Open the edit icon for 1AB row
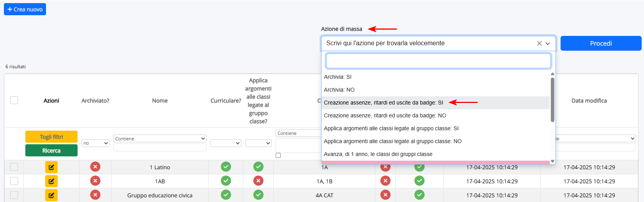Viewport: 644px width, 202px height. point(51,181)
